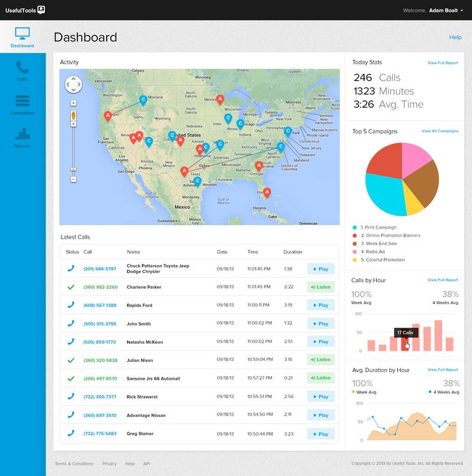This screenshot has height=476, width=472.
Task: Click phone status icon for Greg Stainer
Action: pos(71,433)
